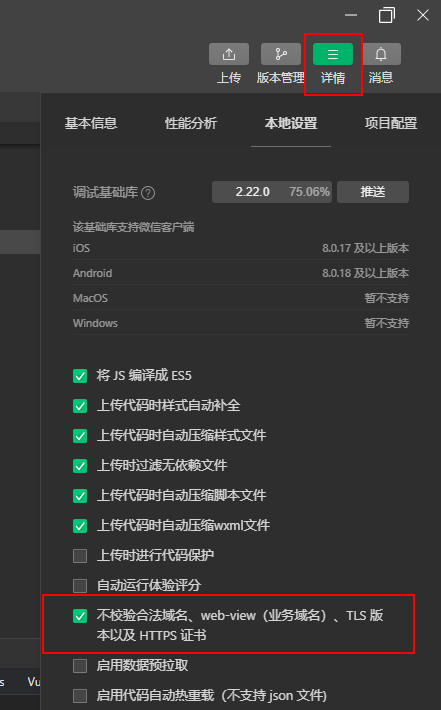Open the Messages (消息) bell icon
This screenshot has width=441, height=710.
pyautogui.click(x=381, y=54)
